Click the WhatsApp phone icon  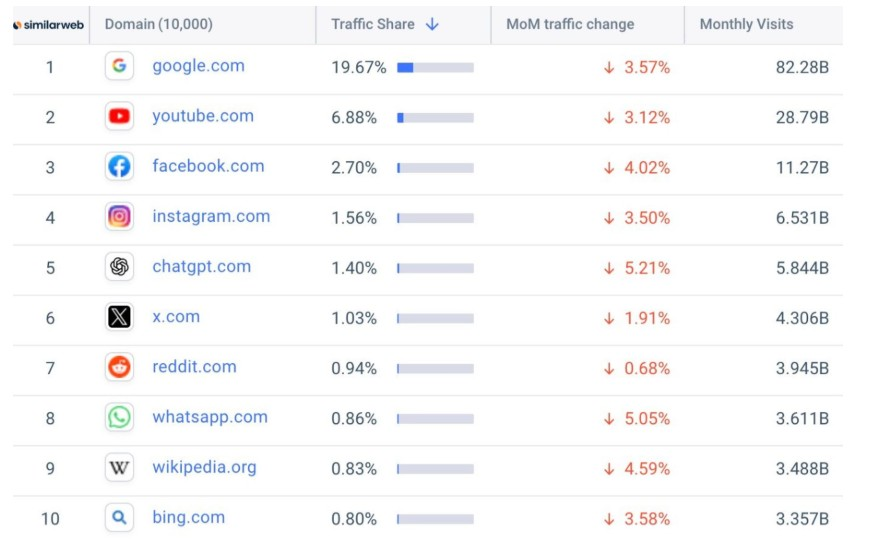119,417
